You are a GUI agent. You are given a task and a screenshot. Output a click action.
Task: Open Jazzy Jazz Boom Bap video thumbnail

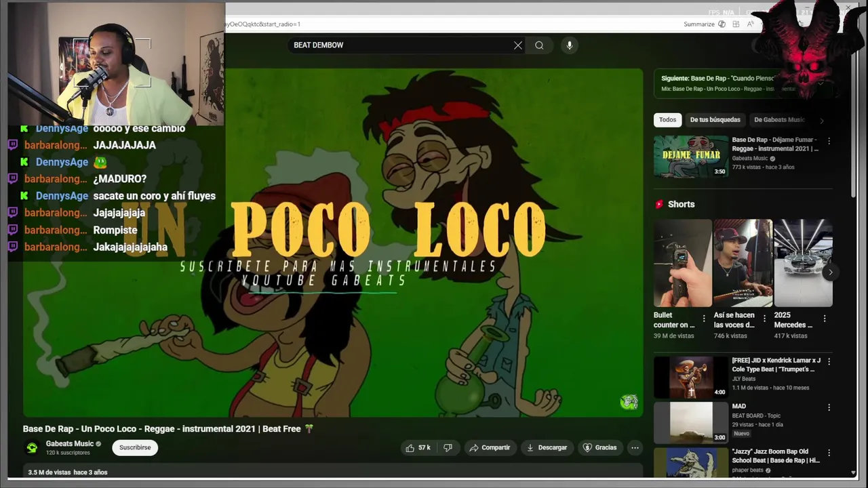pos(690,462)
